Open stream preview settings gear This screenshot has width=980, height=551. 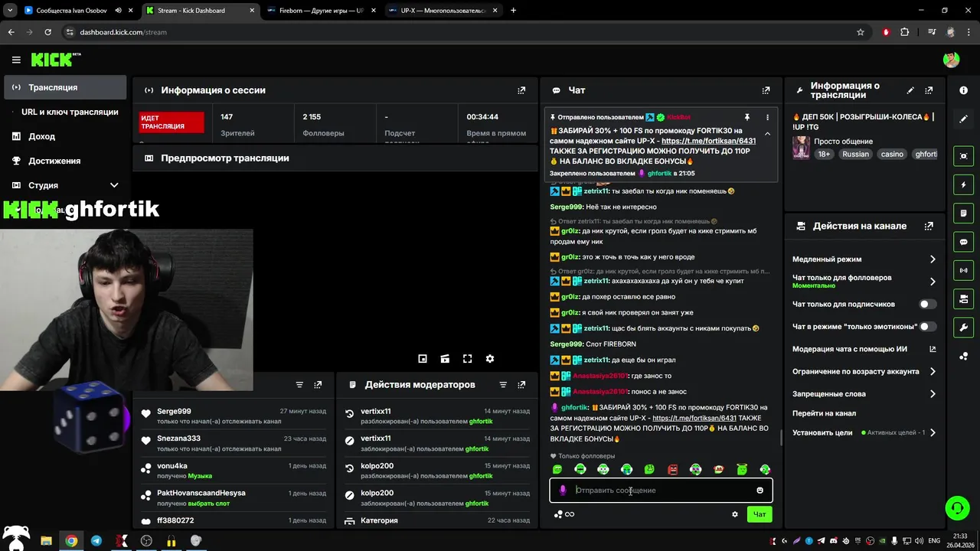(490, 358)
